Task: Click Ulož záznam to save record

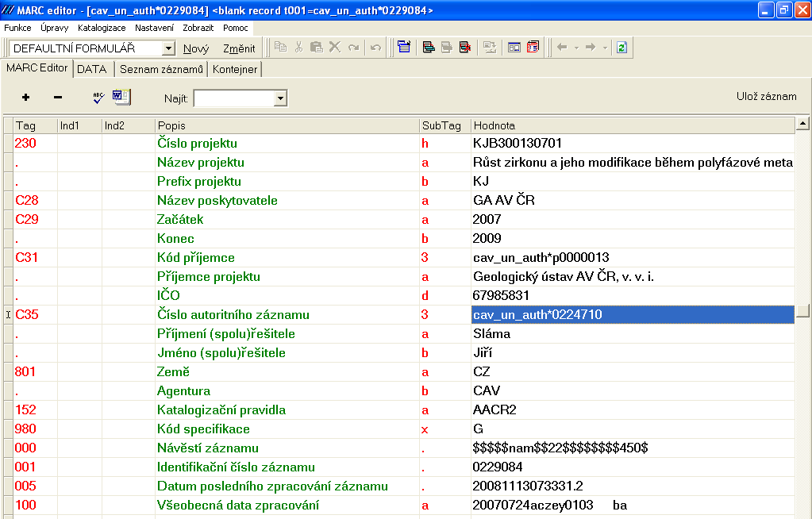Action: pos(766,96)
